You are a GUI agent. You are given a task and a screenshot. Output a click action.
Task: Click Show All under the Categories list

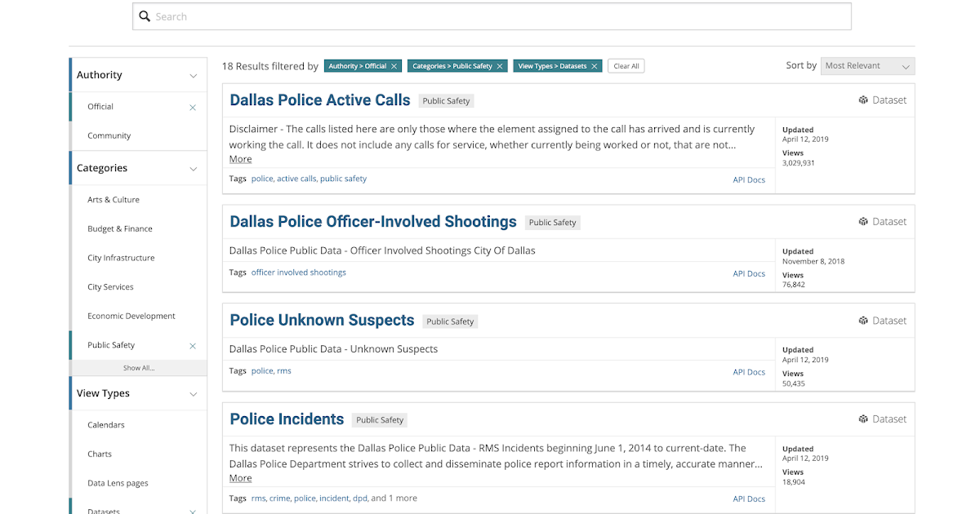[x=138, y=368]
